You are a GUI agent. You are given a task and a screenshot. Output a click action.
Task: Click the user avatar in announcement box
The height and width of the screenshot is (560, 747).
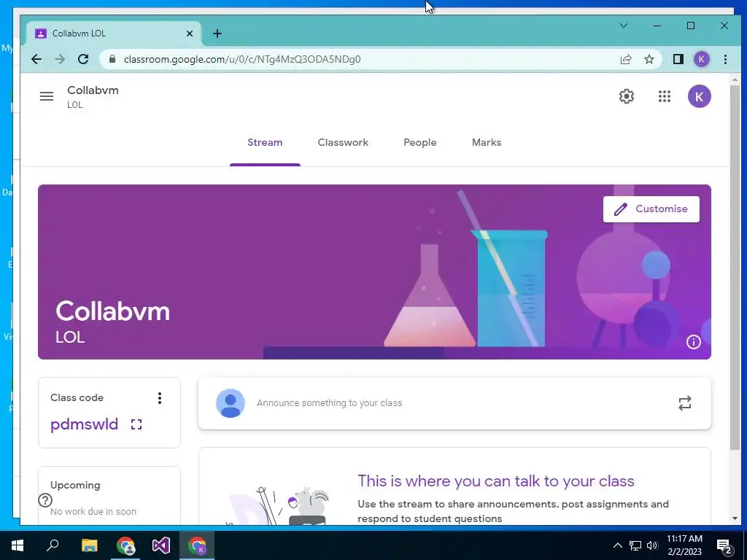[x=231, y=402]
